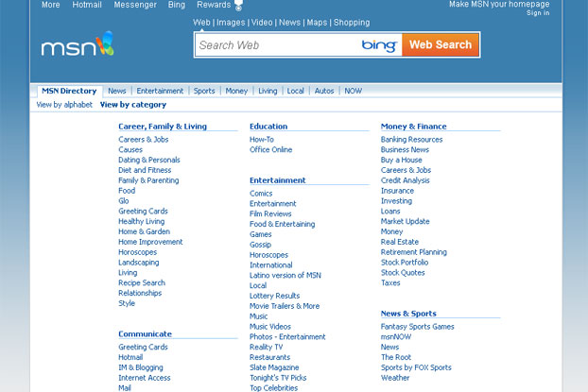
Task: Click the Fantasy Sports Games link
Action: pyautogui.click(x=418, y=327)
